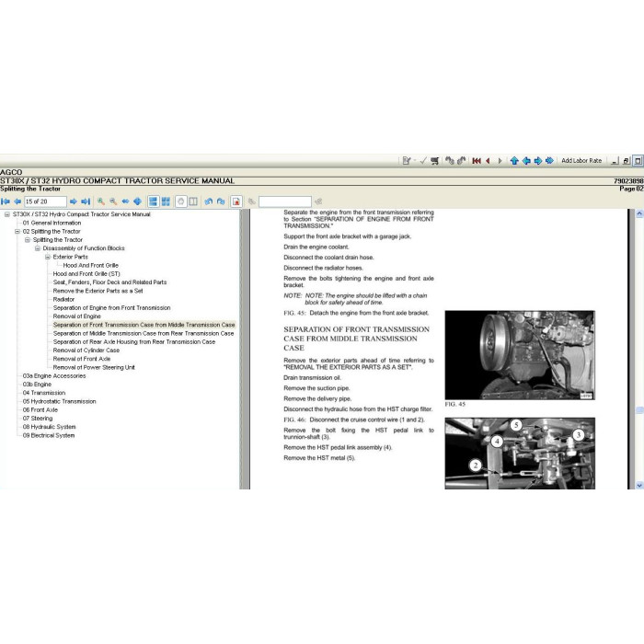Go to previous page with blue left arrow
Screen dimensions: 644x644
[17, 201]
